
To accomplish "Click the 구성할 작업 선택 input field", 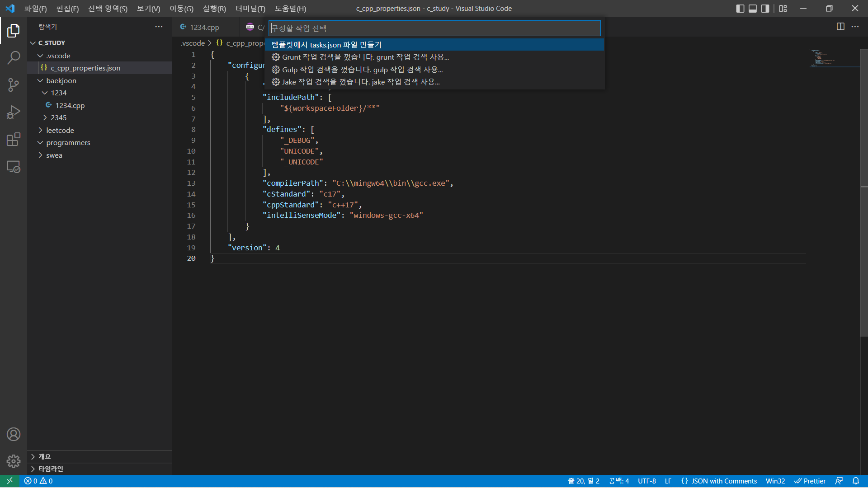I will click(434, 28).
